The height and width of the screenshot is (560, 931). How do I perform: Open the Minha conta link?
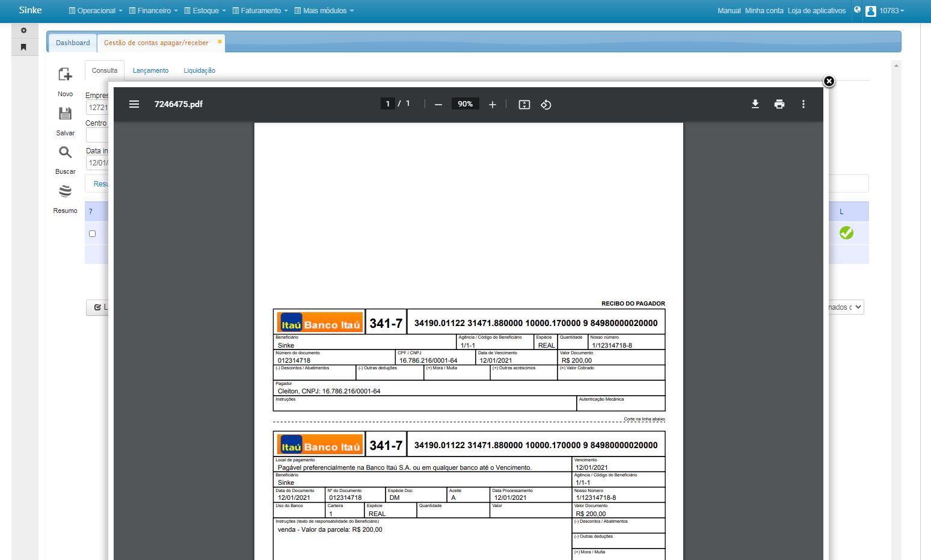point(764,11)
